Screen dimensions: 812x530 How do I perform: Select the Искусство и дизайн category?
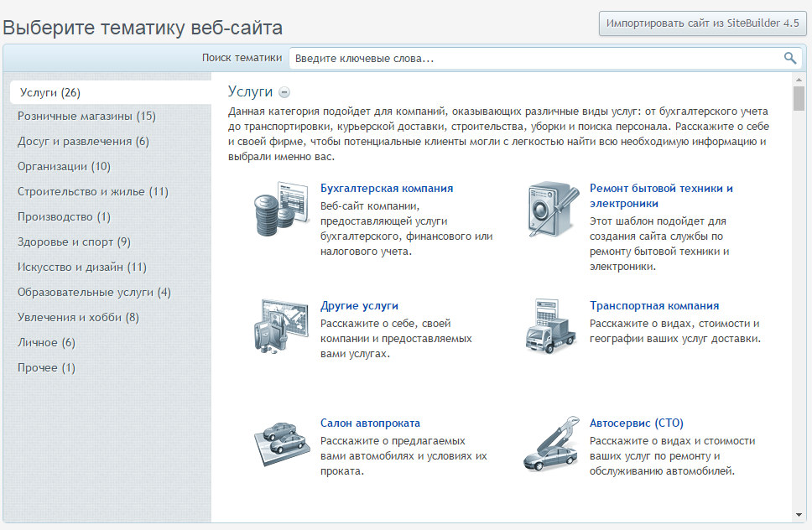pyautogui.click(x=81, y=268)
